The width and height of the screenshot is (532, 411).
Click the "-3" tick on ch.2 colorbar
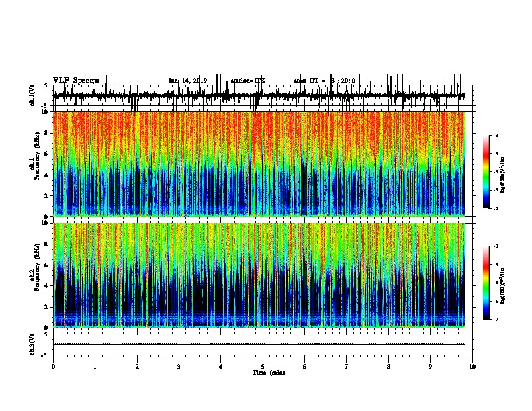click(496, 246)
